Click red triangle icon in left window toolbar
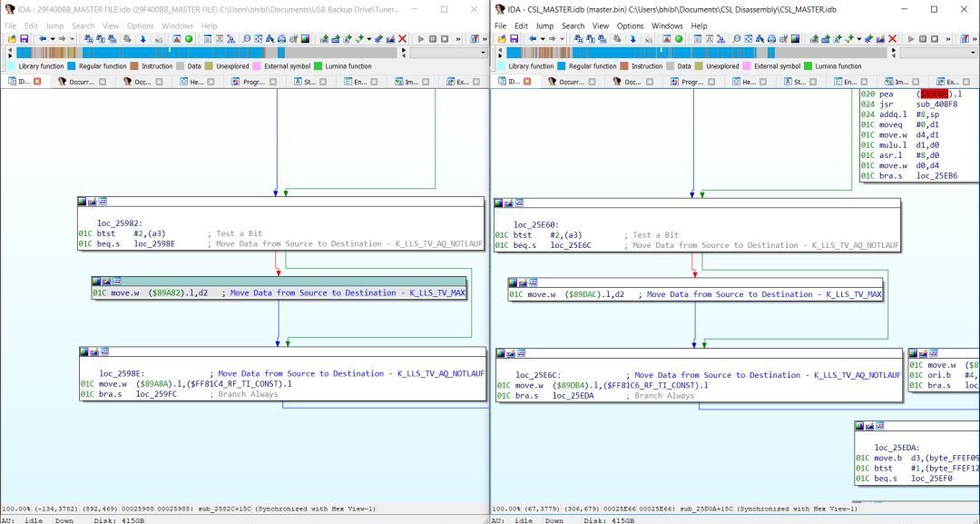 coord(177,39)
